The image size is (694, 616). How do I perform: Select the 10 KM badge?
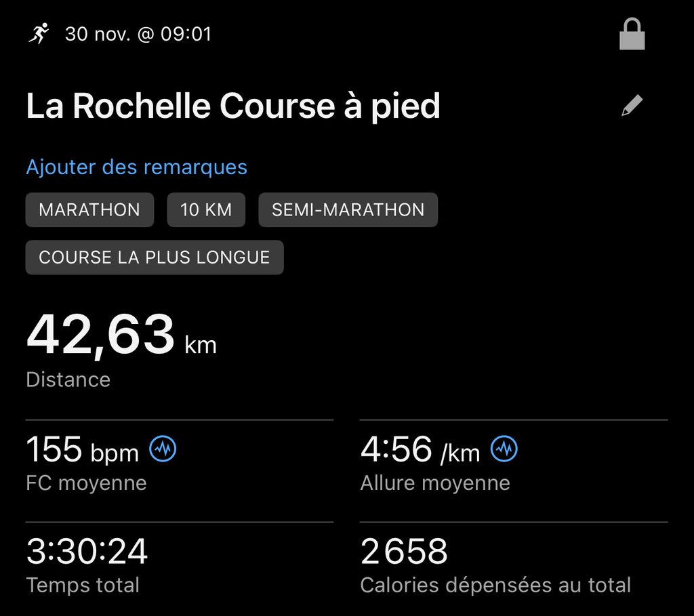(206, 210)
